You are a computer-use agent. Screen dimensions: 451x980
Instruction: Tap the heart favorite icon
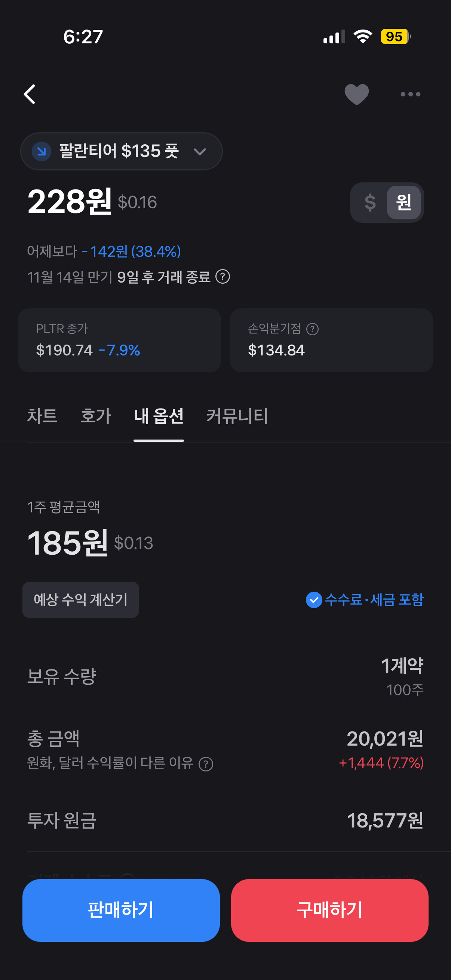coord(356,94)
